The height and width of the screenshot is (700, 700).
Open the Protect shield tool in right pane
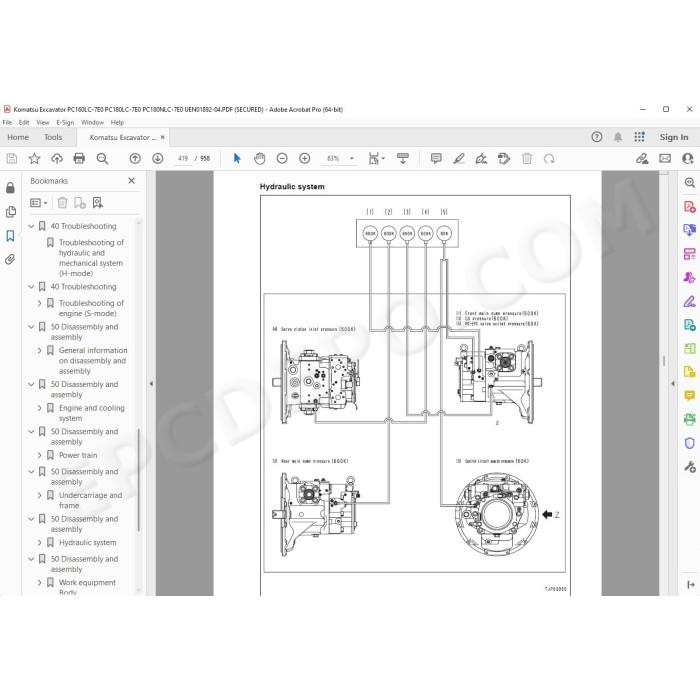pyautogui.click(x=689, y=443)
